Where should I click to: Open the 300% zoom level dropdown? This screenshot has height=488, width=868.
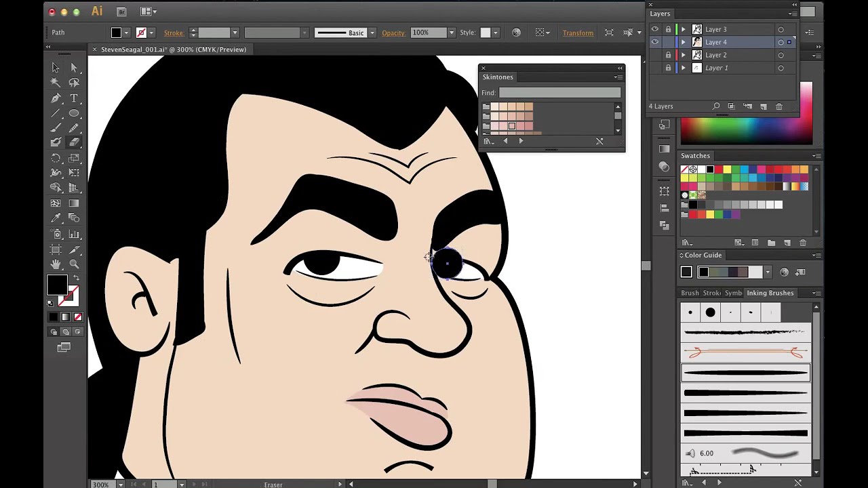pos(120,485)
